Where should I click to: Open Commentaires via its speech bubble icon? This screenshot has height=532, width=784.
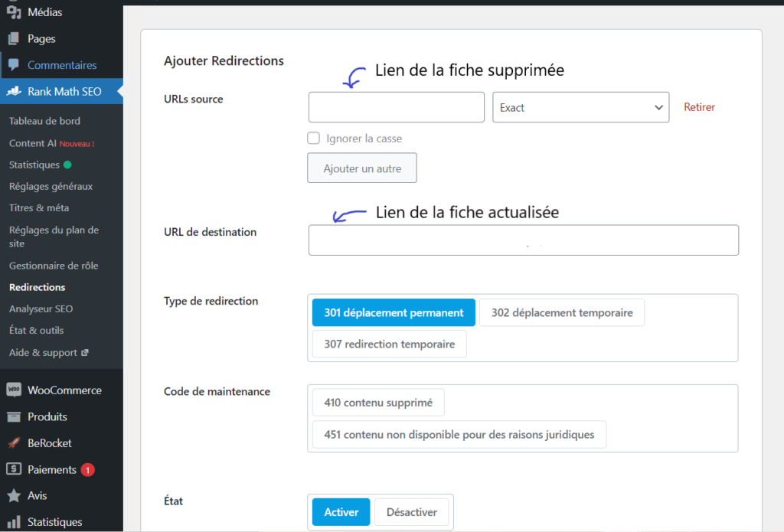(14, 65)
